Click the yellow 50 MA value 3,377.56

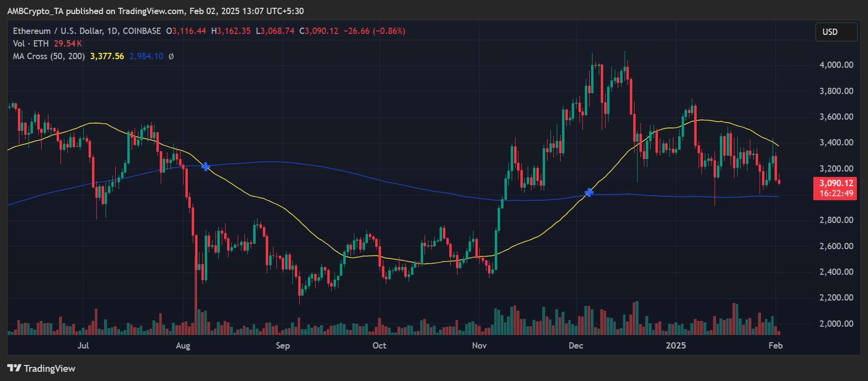coord(107,56)
